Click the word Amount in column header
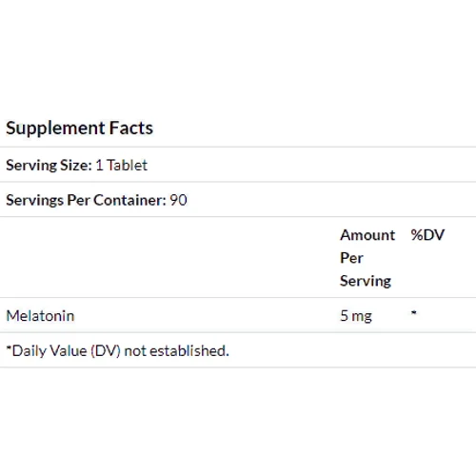Screen dimensions: 476x476 (x=367, y=235)
